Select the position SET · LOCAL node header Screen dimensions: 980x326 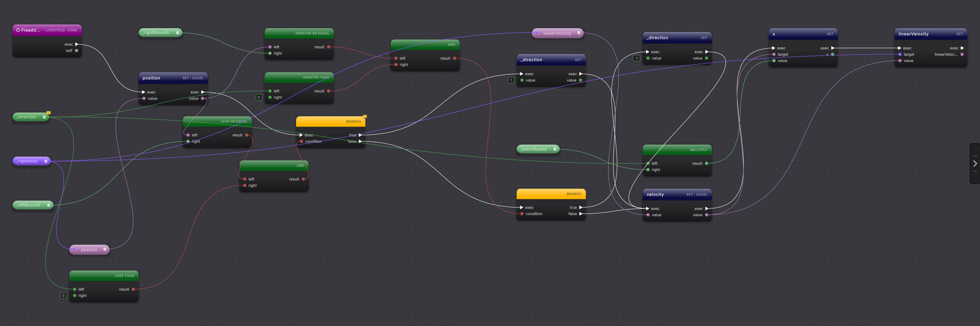coord(173,78)
